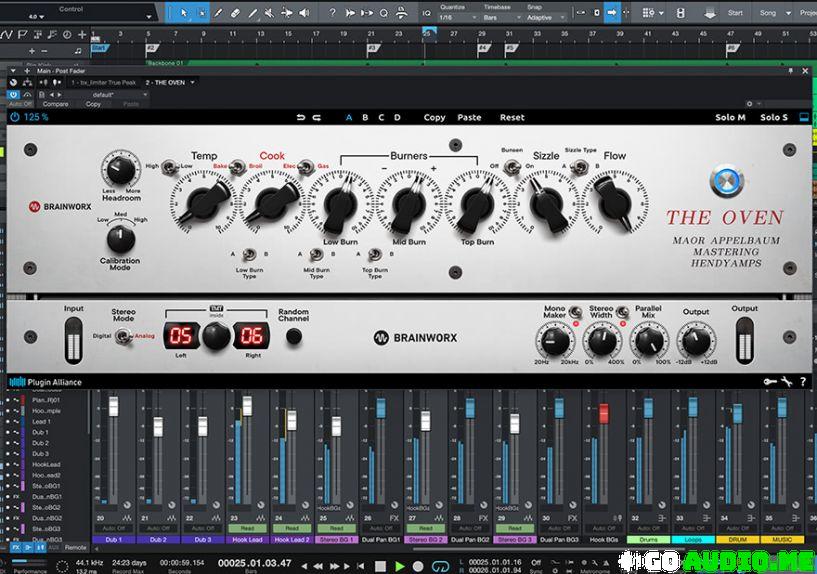Select plugin settings bank A
817x574 pixels.
pos(349,118)
